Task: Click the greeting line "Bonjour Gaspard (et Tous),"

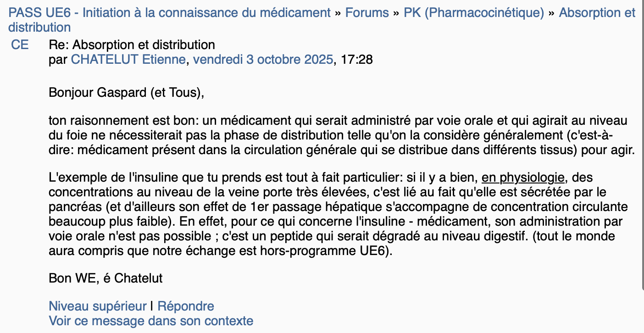Action: pos(126,93)
